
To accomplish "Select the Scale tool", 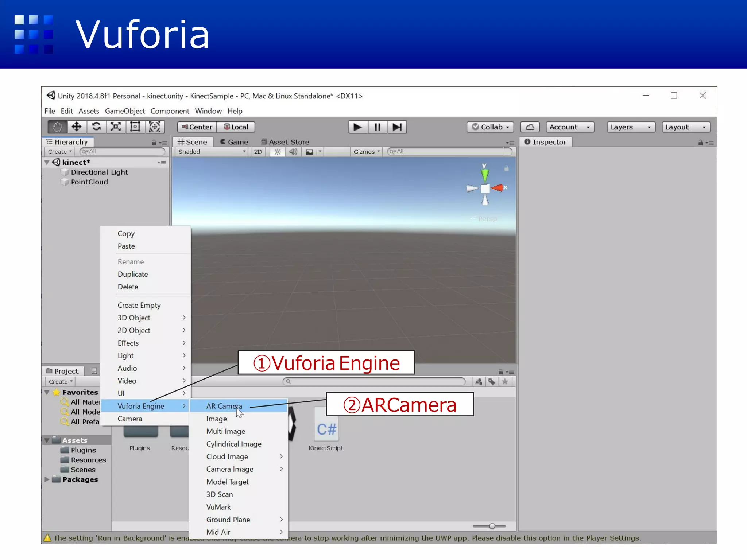I will point(116,127).
